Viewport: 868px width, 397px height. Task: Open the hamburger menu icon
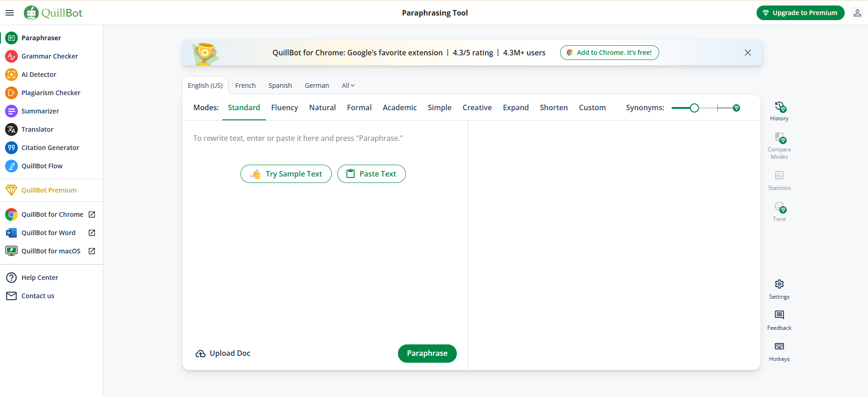pyautogui.click(x=10, y=13)
